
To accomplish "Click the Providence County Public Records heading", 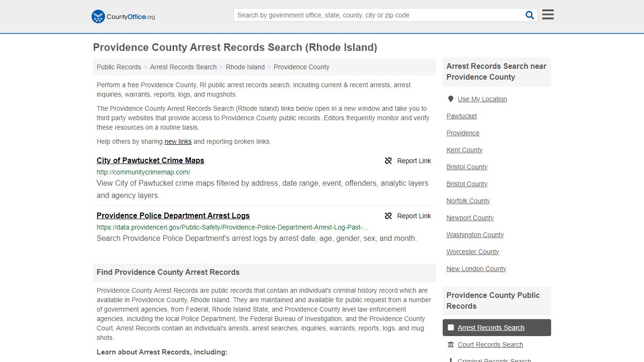I will [493, 301].
